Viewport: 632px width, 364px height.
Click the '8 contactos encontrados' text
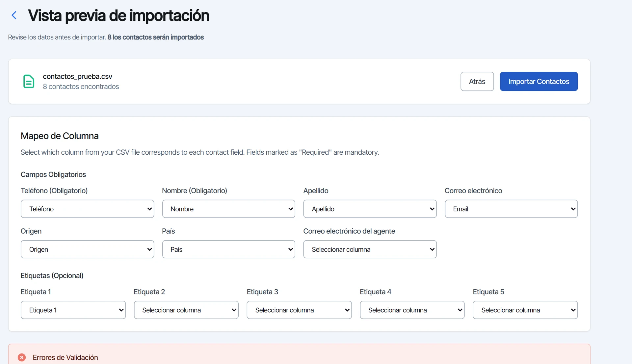point(81,87)
